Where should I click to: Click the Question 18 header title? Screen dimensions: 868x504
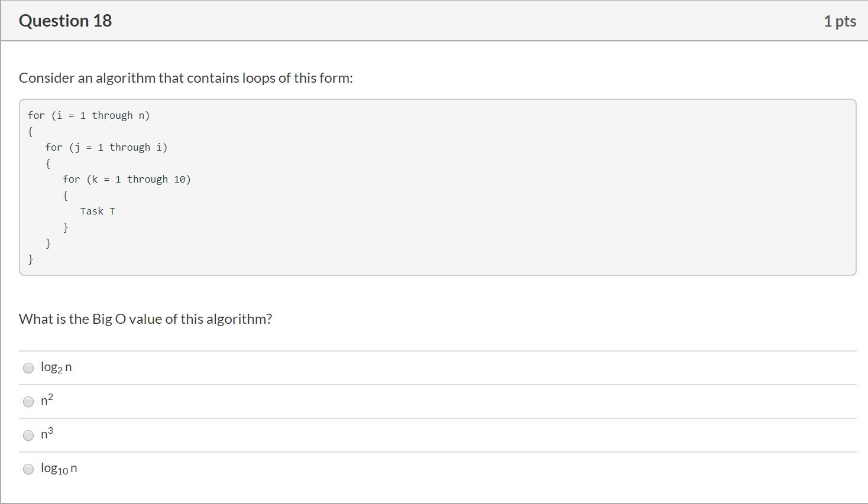65,21
